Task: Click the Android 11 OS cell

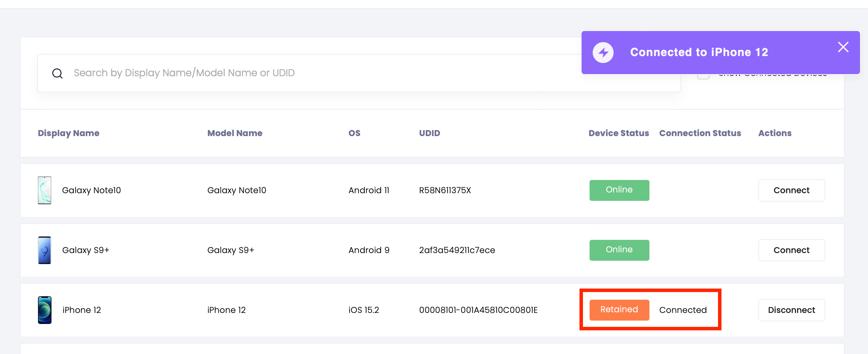Action: 369,190
